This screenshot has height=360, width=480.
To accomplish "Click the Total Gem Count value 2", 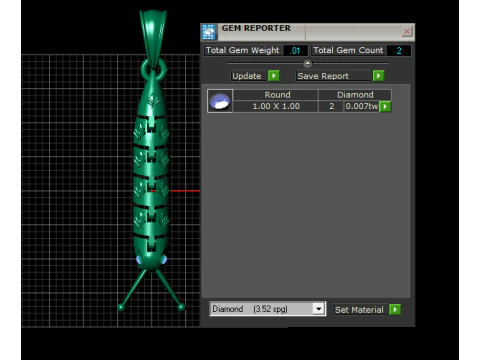I will pyautogui.click(x=399, y=51).
